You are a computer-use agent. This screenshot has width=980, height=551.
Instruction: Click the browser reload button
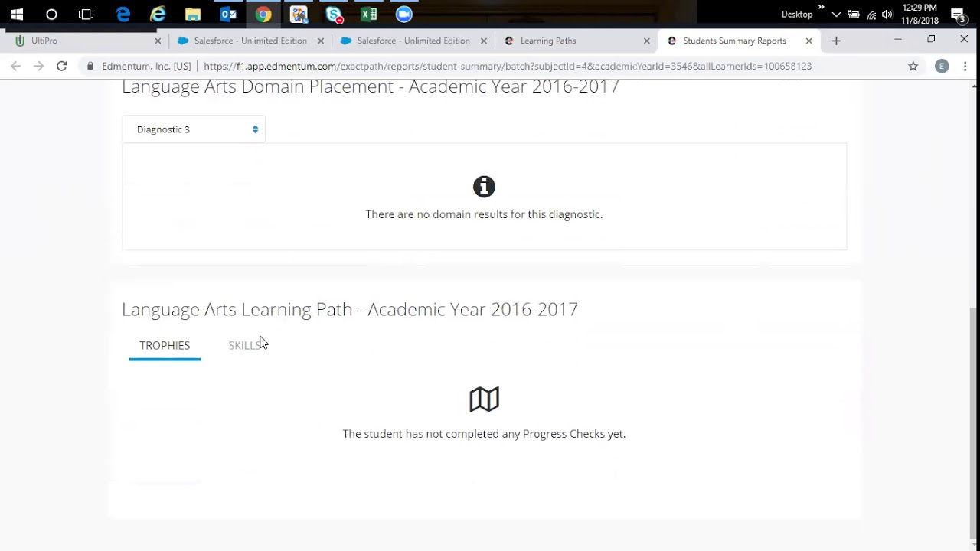[x=62, y=66]
